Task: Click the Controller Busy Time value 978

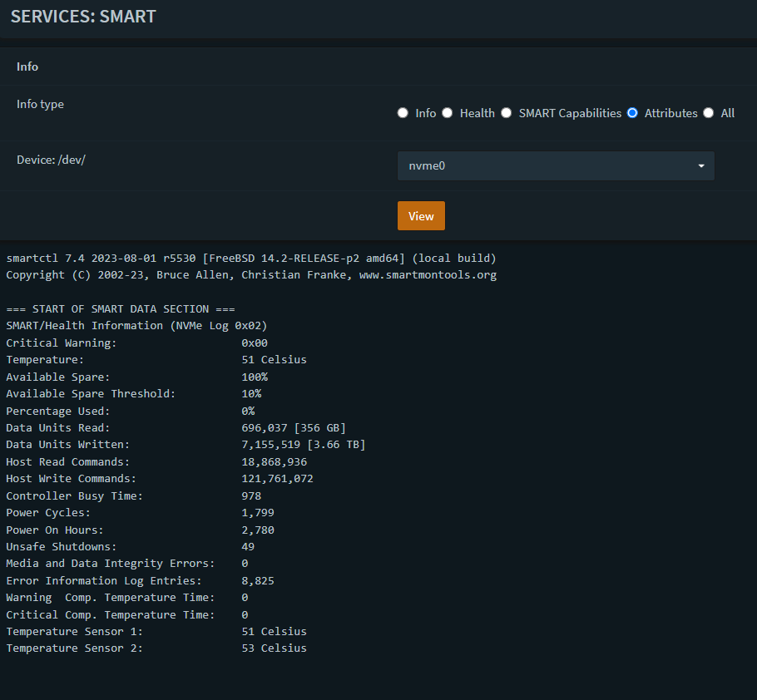Action: [251, 496]
